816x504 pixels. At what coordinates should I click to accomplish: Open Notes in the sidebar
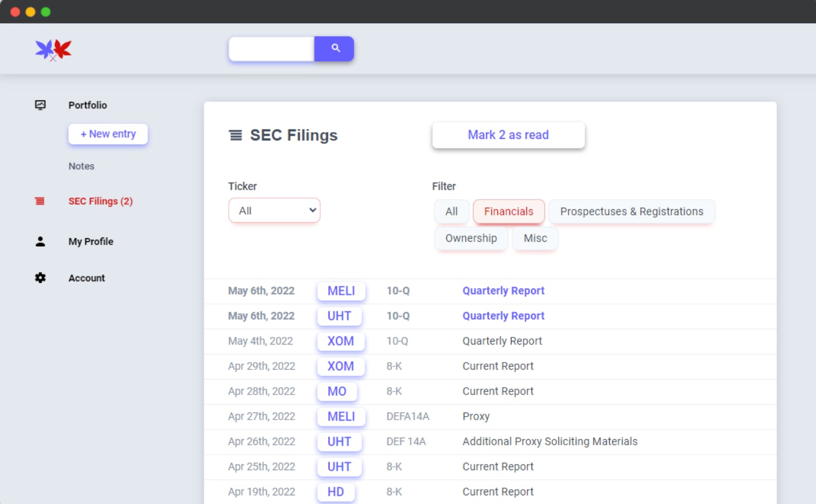[x=81, y=166]
